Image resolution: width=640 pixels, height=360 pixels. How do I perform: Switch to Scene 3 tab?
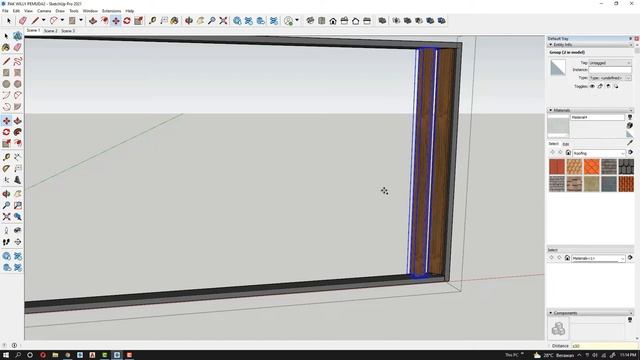[68, 31]
